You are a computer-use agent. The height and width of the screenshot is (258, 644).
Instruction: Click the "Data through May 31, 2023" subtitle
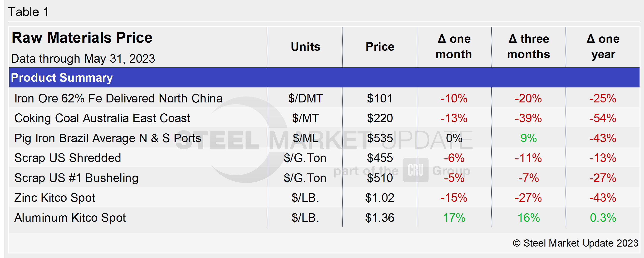click(83, 59)
